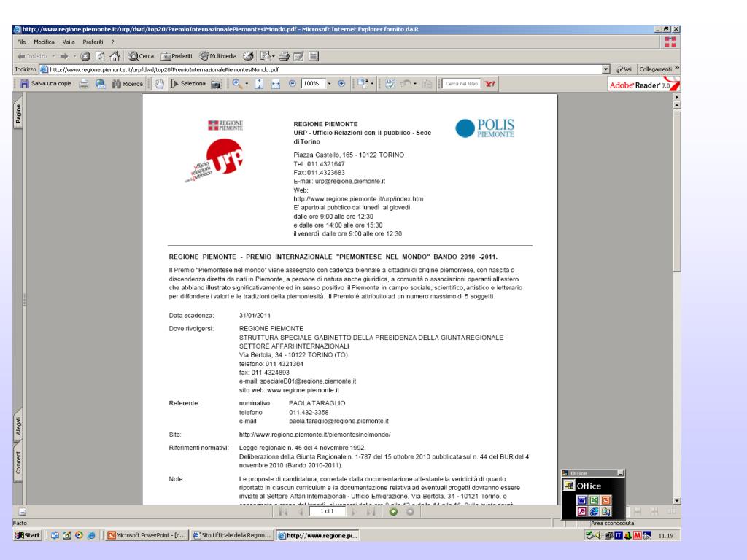
Task: Switch to Sito Ufficiale della Region taskbar button
Action: (232, 535)
